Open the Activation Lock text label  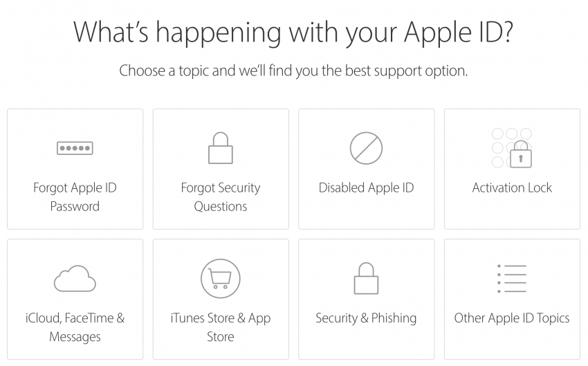pos(512,187)
